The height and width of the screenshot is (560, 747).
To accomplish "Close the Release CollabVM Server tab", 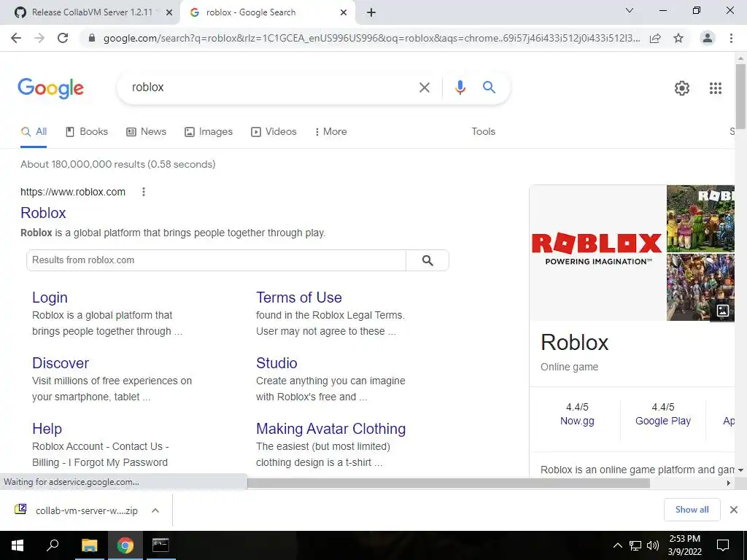I will [169, 12].
